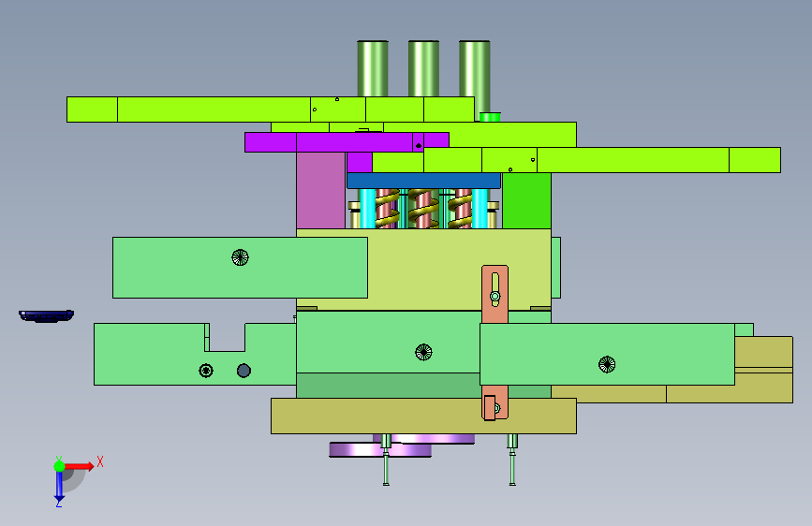Select the blue plate above the springs

(x=423, y=181)
